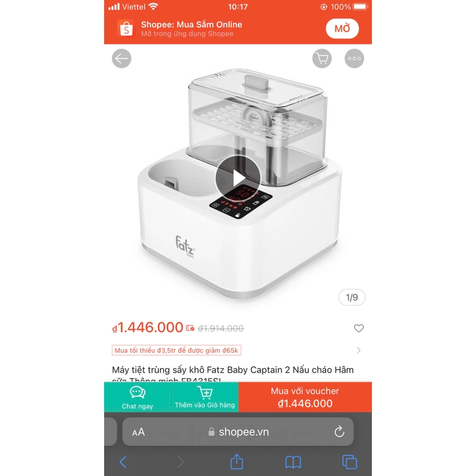Open the three-dot more options menu
This screenshot has width=476, height=476.
[354, 58]
